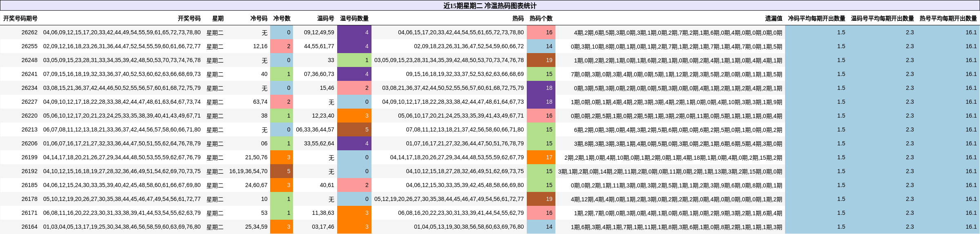980x234 pixels.
Task: Select the 温码号 column header
Action: [x=326, y=18]
